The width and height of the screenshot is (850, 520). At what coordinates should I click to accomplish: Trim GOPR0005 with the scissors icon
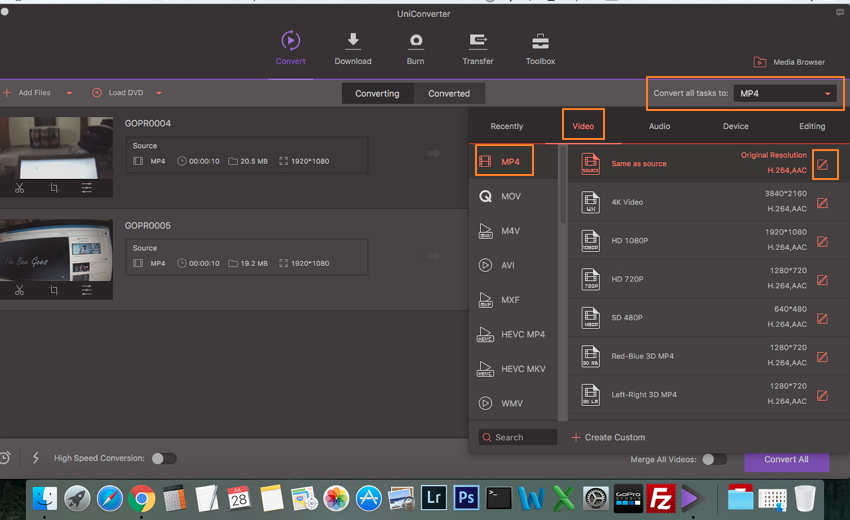(20, 290)
